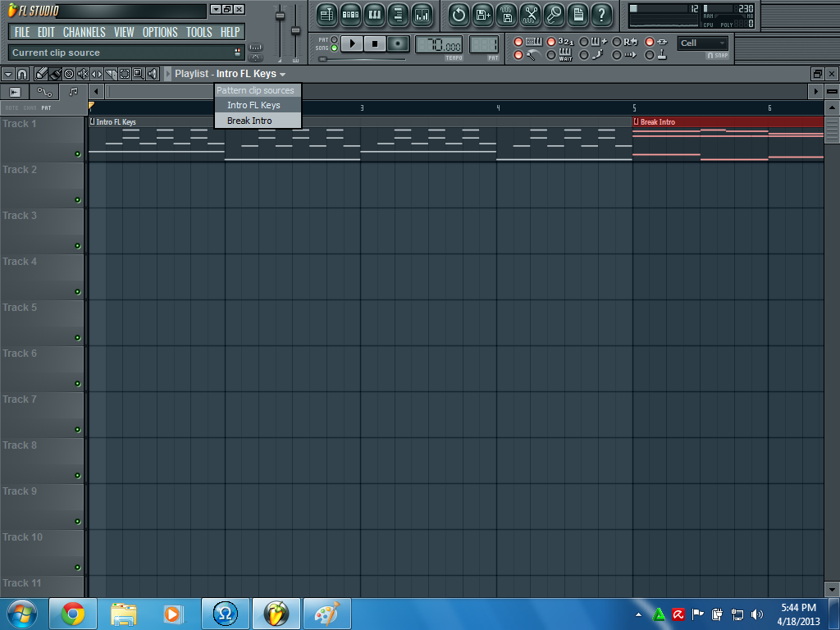
Task: Save a new version of the project
Action: (x=482, y=15)
